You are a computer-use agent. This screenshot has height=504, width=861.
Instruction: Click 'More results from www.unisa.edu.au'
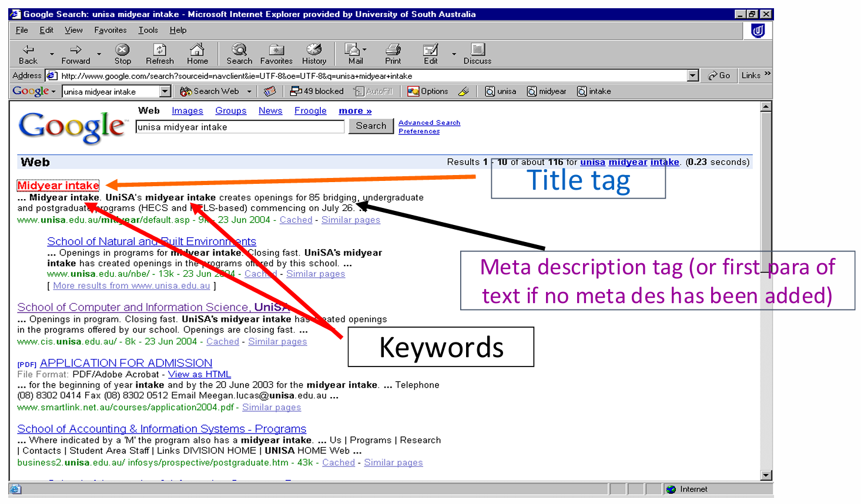click(131, 285)
